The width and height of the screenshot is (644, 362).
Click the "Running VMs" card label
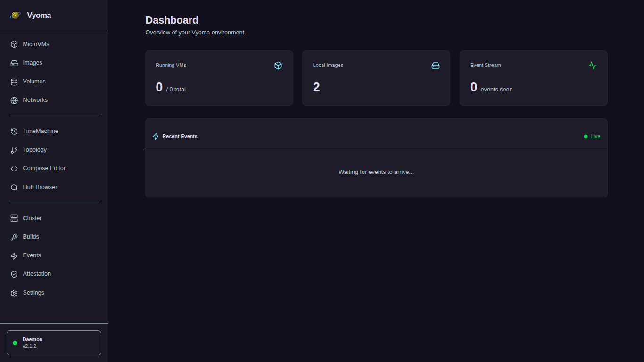click(x=171, y=65)
